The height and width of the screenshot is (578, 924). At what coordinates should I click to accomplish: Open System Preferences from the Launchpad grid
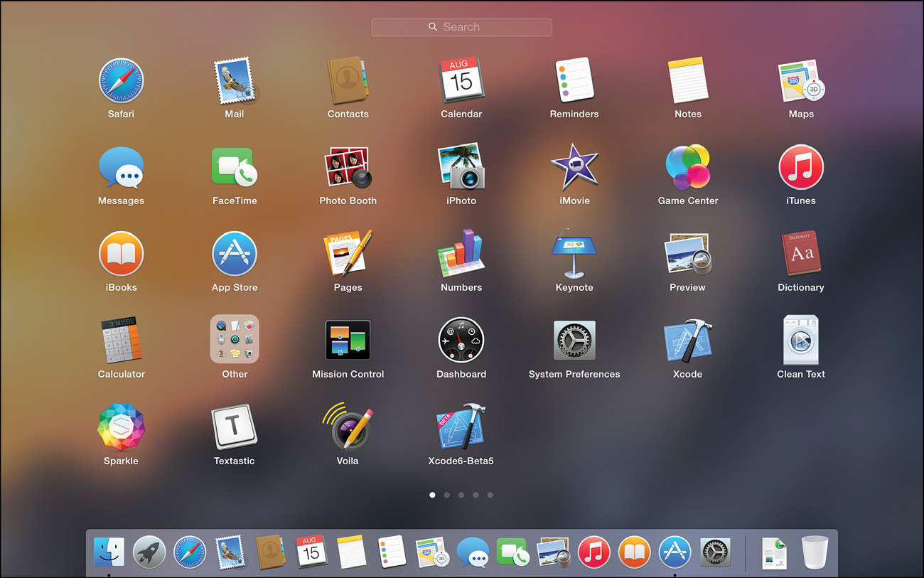(x=574, y=341)
